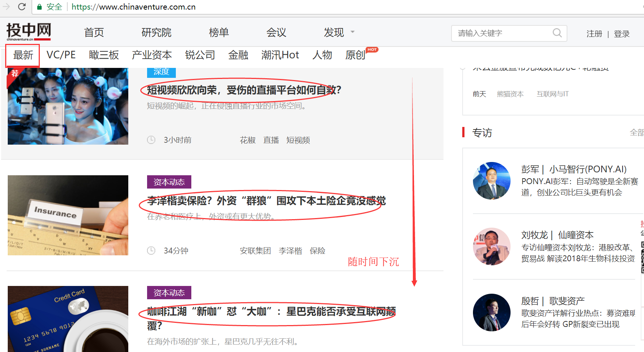Click the 花椒 tag
The height and width of the screenshot is (352, 644).
point(248,140)
